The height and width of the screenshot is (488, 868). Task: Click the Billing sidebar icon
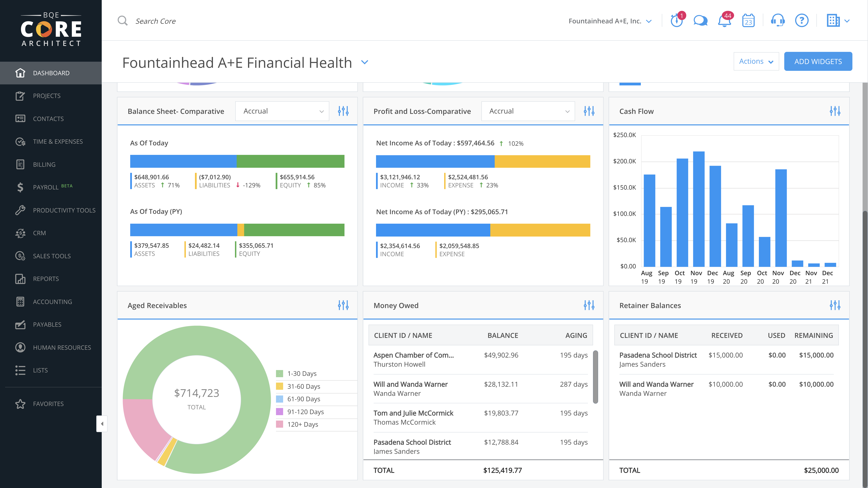pos(20,164)
